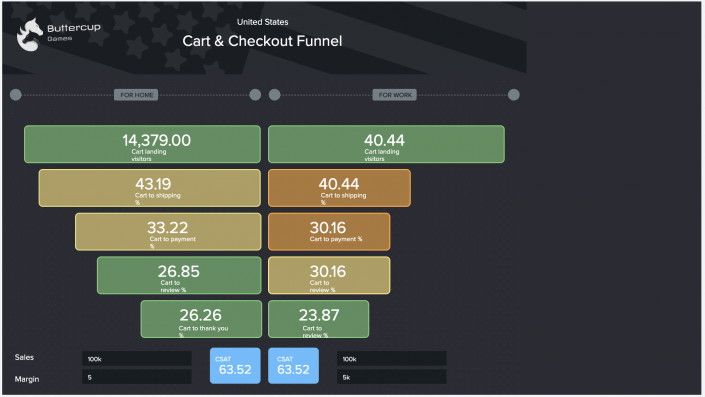Screen dimensions: 705x397
Task: Click the left blue CSAT 63.52 tile
Action: tap(235, 366)
